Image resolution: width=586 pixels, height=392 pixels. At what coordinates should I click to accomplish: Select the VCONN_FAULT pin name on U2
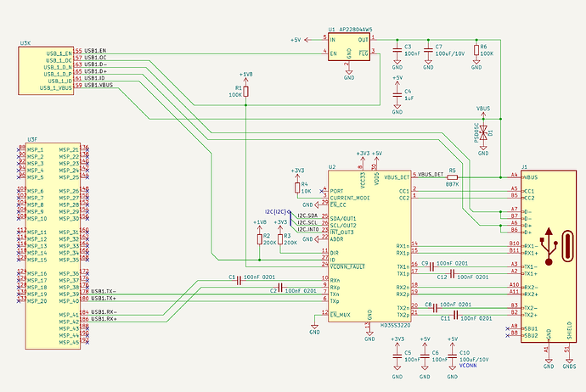tap(347, 267)
